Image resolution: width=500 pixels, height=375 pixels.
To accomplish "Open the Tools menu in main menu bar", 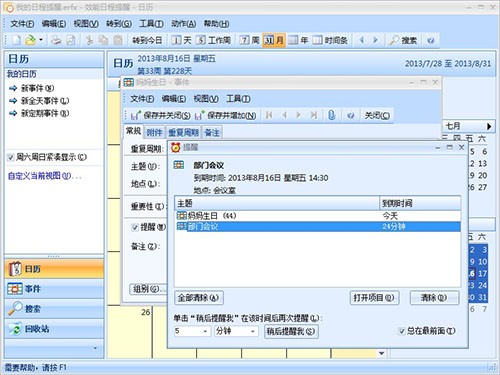I will pos(151,24).
